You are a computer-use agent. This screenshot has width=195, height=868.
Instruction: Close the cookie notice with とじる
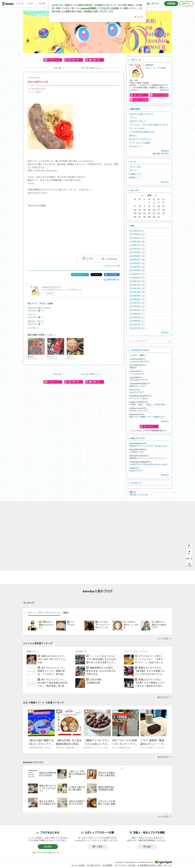point(139,17)
